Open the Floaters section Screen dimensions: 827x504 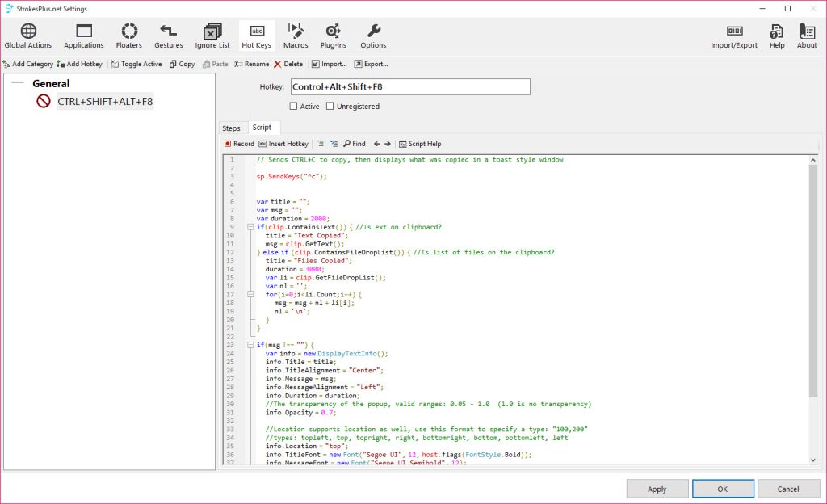coord(128,36)
